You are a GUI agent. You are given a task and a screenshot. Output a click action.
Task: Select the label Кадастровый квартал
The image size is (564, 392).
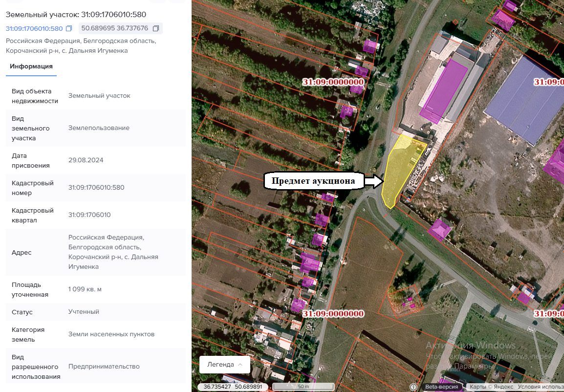[32, 216]
